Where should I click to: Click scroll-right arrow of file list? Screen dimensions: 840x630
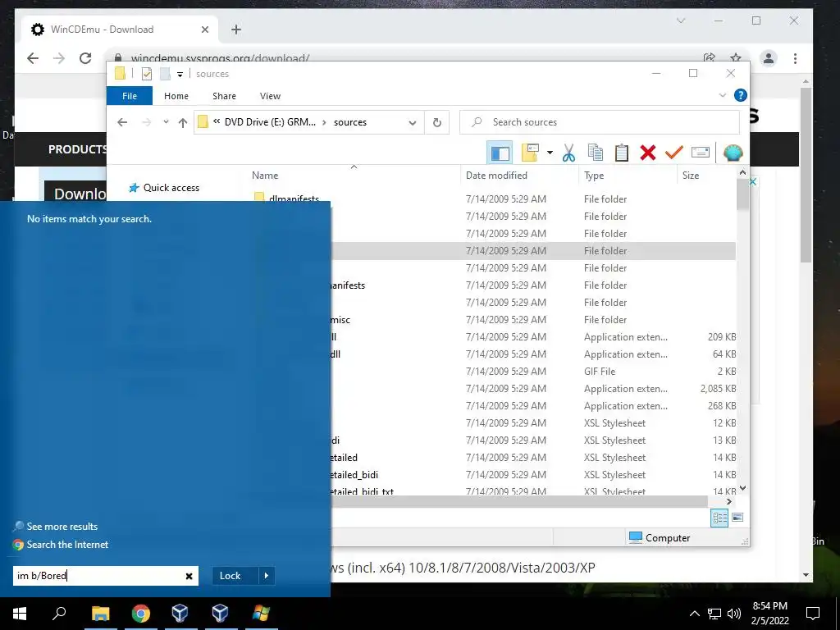pos(728,501)
